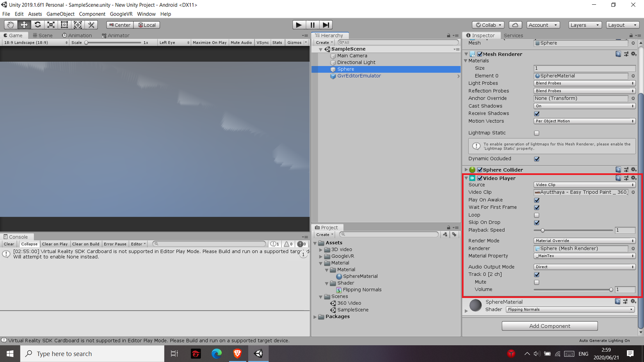The image size is (644, 362).
Task: Lock the Hierarchy panel
Action: coord(448,35)
